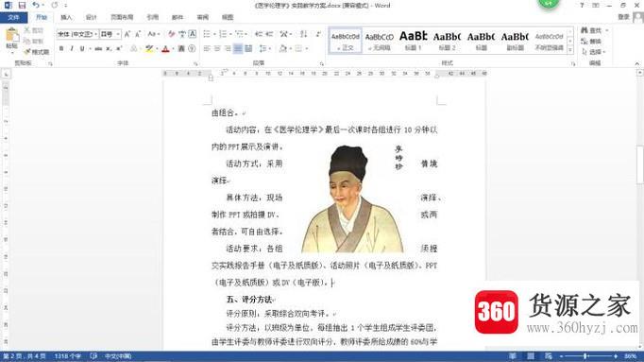Click the portrait image in the document
The image size is (644, 362).
tap(352, 199)
